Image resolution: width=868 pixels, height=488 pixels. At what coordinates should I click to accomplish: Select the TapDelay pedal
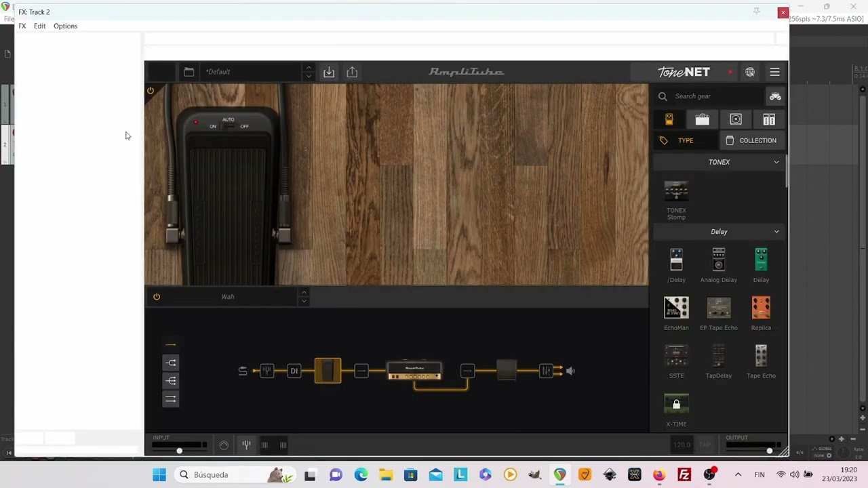[719, 356]
